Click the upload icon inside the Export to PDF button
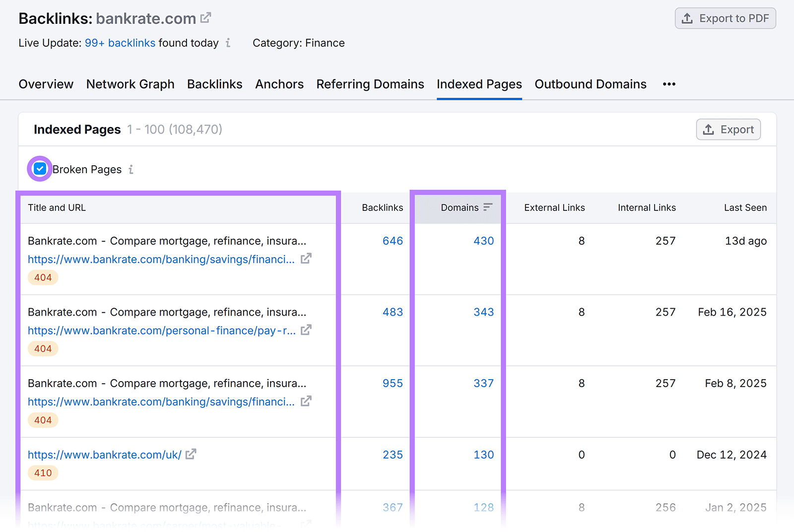The width and height of the screenshot is (794, 532). coord(687,18)
